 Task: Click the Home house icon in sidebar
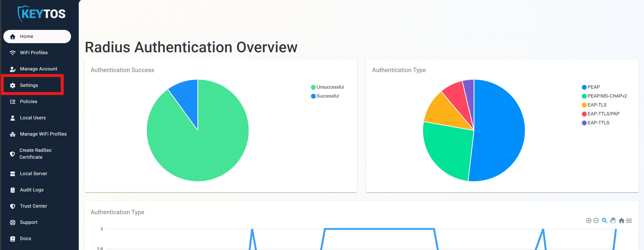pyautogui.click(x=12, y=37)
